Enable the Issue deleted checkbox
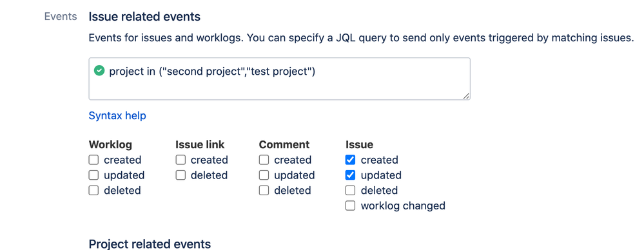Viewport: 644px width, 250px height. pos(350,191)
